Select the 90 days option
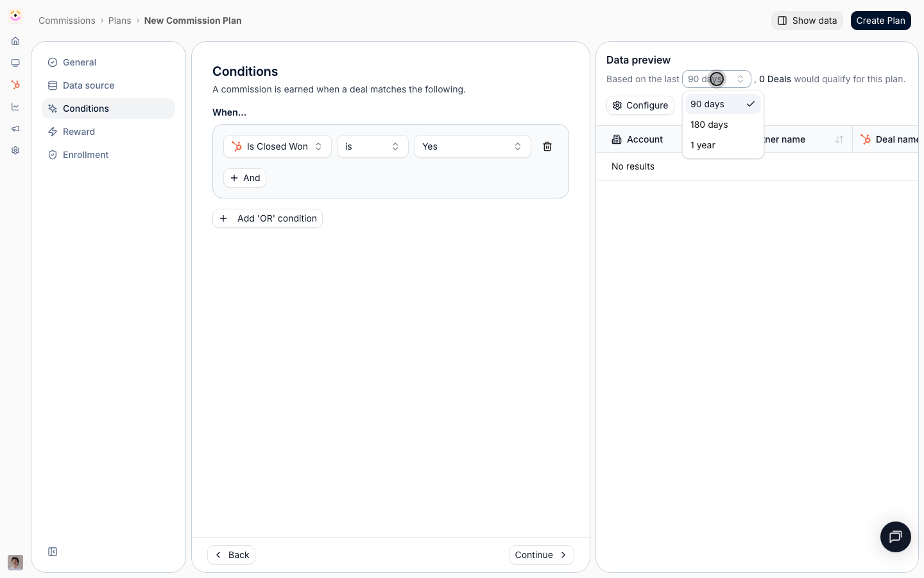 [723, 104]
